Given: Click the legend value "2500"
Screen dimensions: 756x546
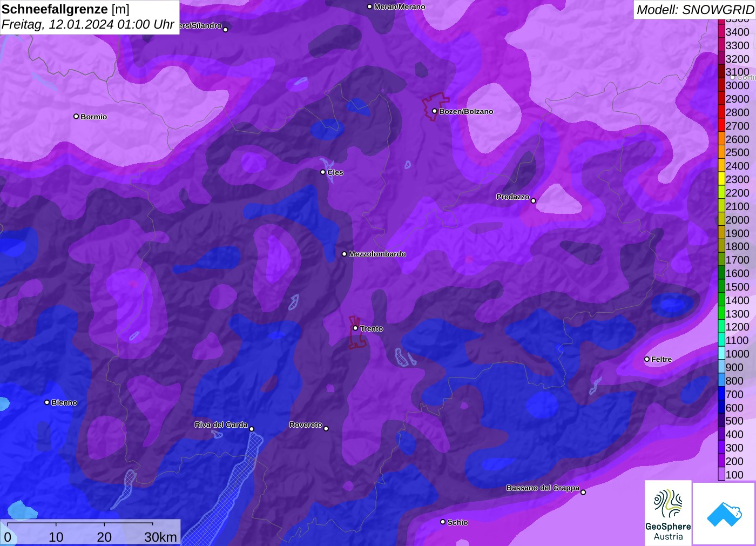Looking at the screenshot, I should (x=738, y=152).
